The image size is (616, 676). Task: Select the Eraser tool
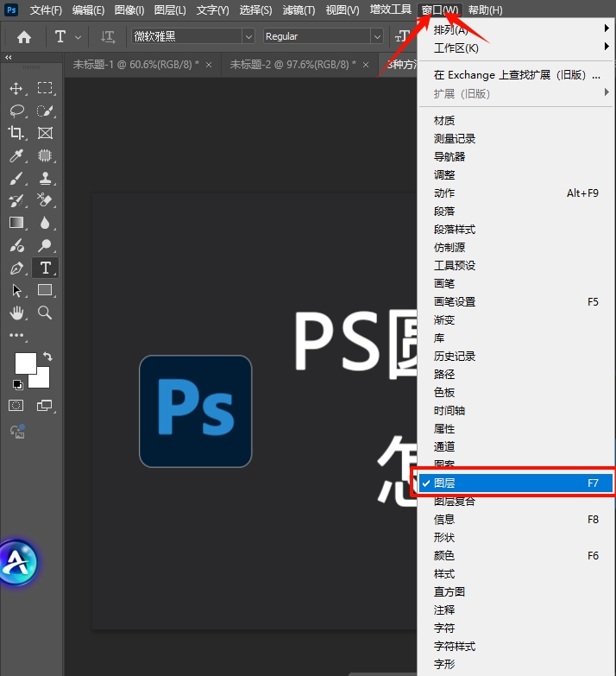pyautogui.click(x=45, y=200)
